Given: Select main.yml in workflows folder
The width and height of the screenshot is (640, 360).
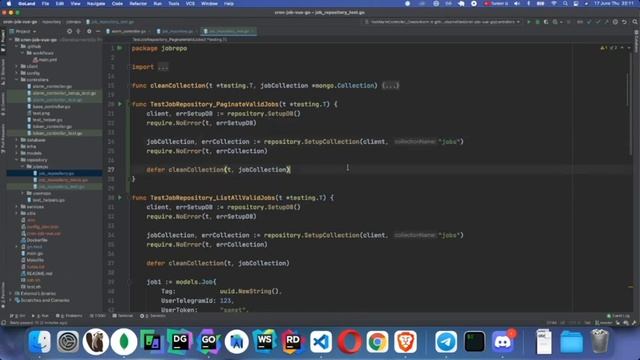Looking at the screenshot, I should [x=45, y=60].
